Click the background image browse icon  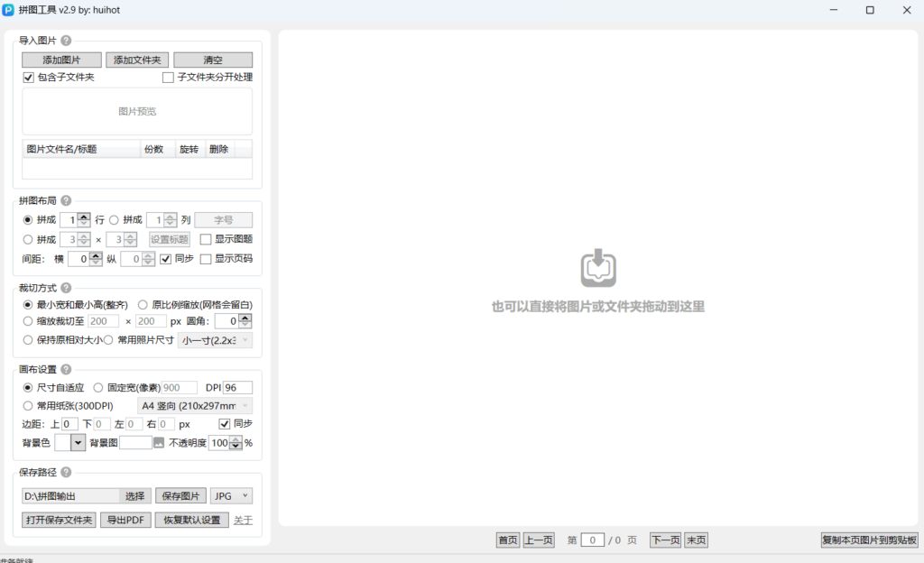159,443
